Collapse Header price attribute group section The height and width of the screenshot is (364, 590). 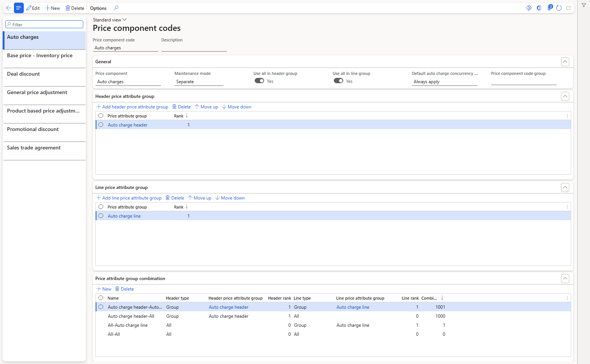tap(565, 96)
